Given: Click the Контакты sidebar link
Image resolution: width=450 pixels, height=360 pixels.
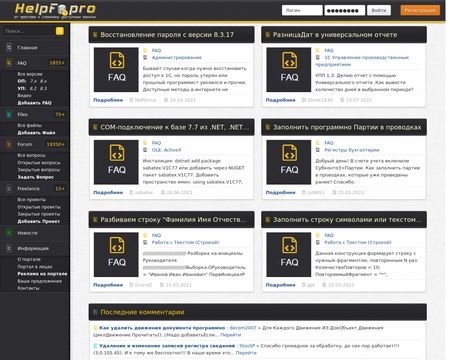Looking at the screenshot, I should pos(28,288).
